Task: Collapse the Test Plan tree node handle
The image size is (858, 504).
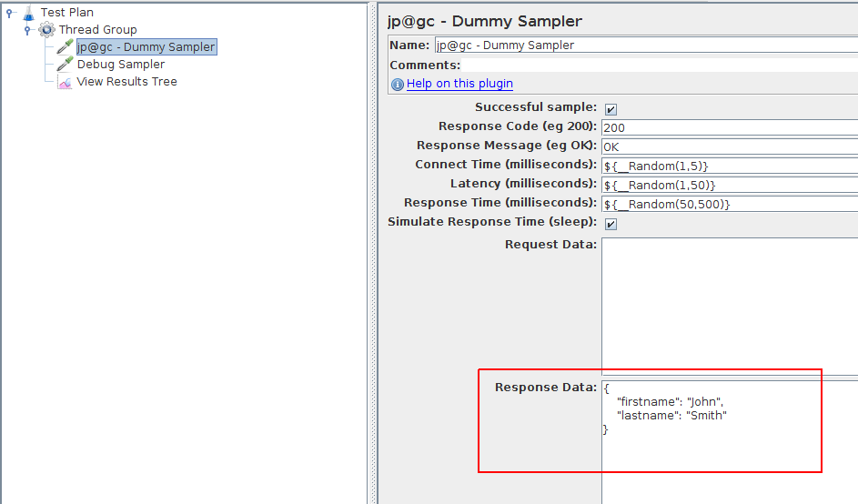Action: click(9, 13)
